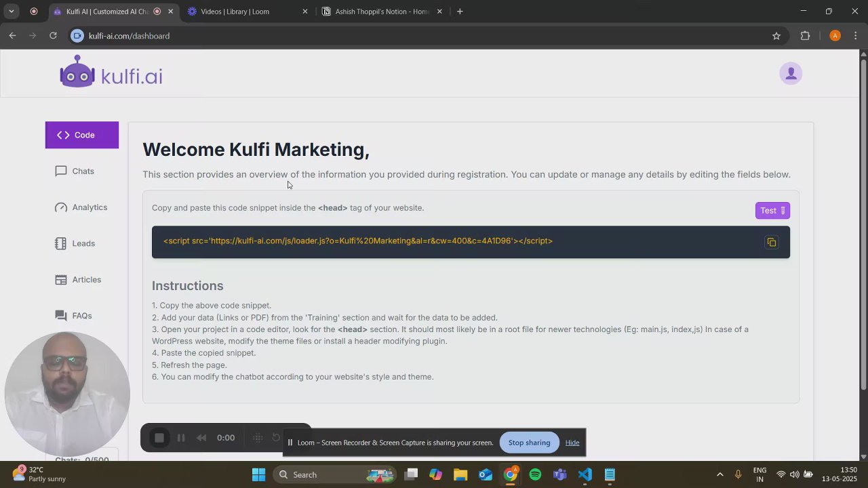Click the ENG IN language indicator
868x488 pixels.
click(x=759, y=474)
